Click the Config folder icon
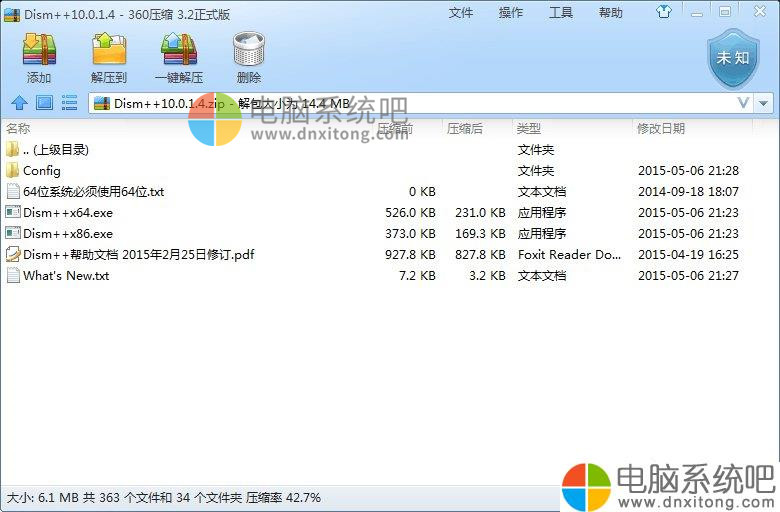This screenshot has height=512, width=780. (12, 171)
